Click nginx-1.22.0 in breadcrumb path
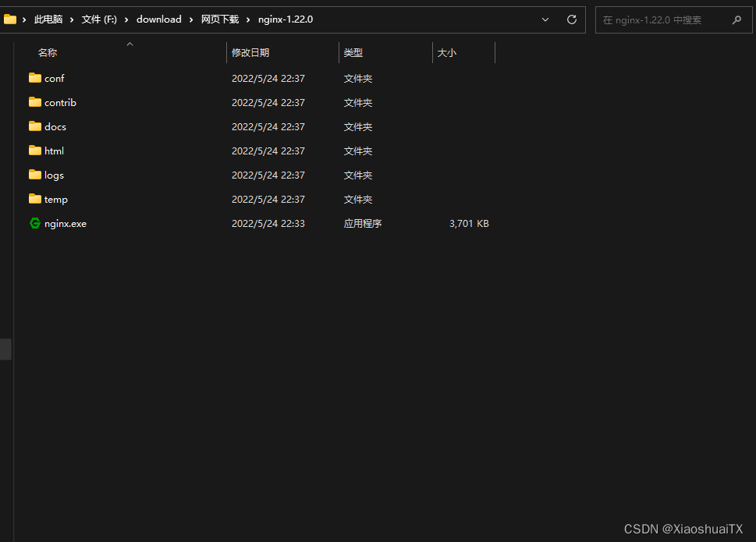756x542 pixels. [x=286, y=19]
